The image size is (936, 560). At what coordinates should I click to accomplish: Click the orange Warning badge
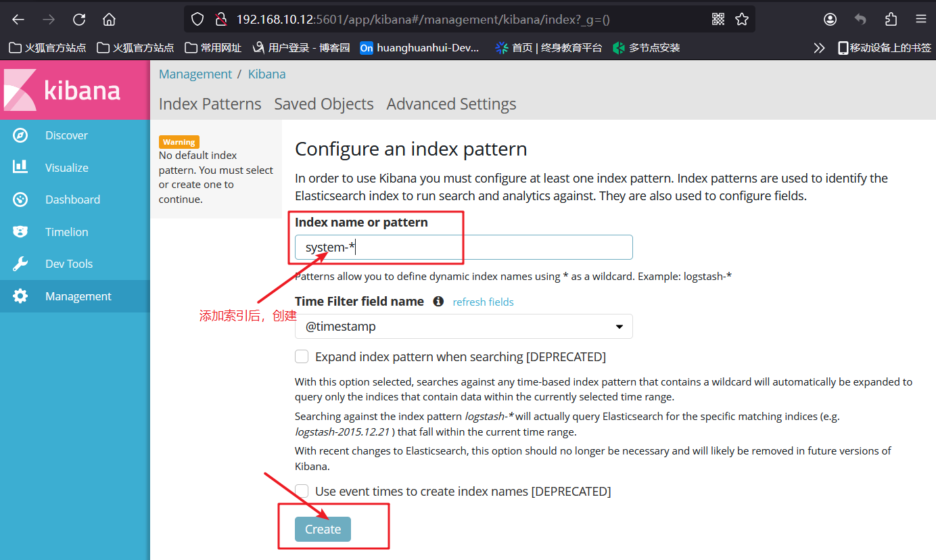(x=179, y=142)
